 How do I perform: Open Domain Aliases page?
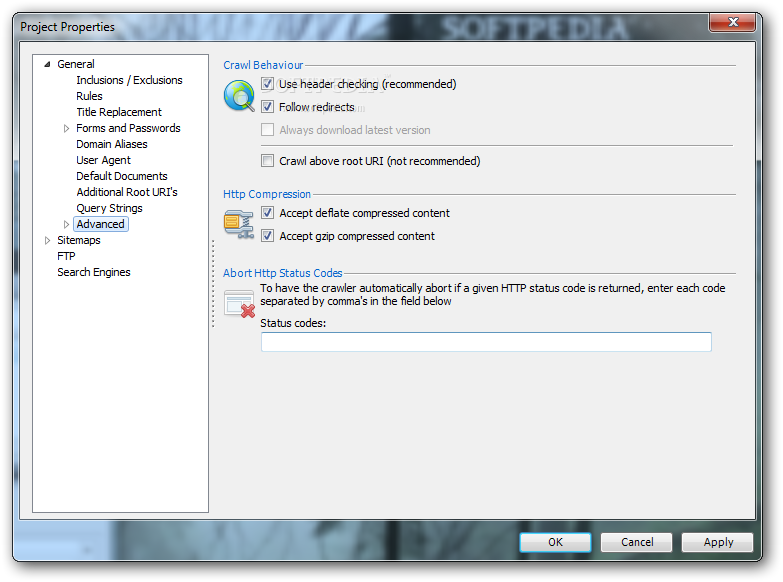click(112, 144)
